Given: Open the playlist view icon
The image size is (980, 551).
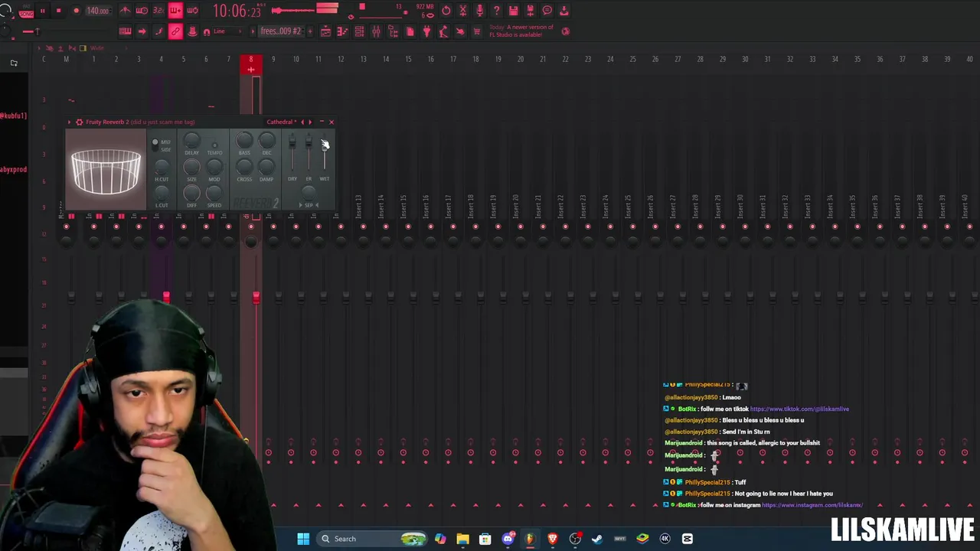Looking at the screenshot, I should click(325, 31).
